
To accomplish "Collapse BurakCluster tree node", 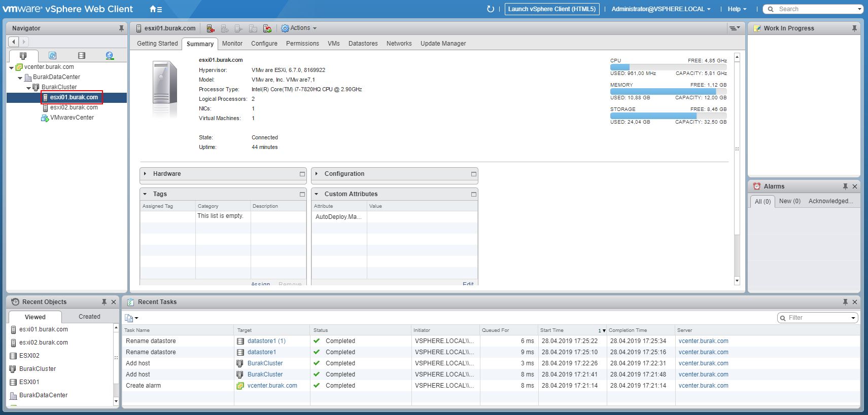I will click(29, 88).
